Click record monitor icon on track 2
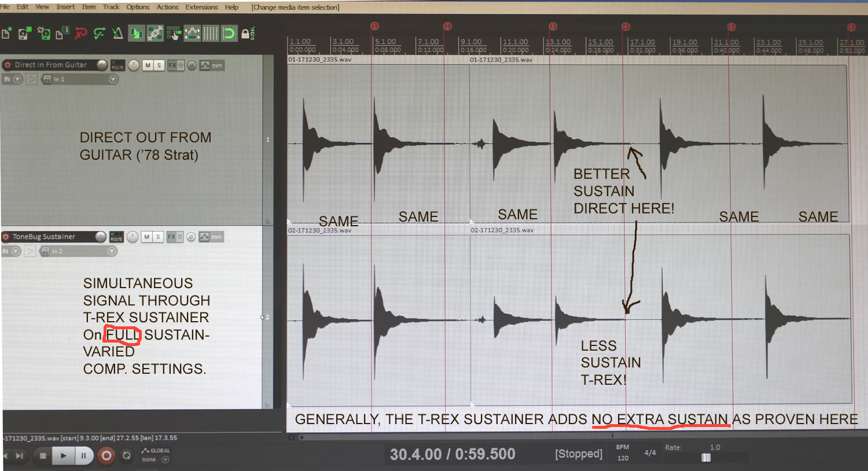Viewport: 868px width, 471px height. 30,251
